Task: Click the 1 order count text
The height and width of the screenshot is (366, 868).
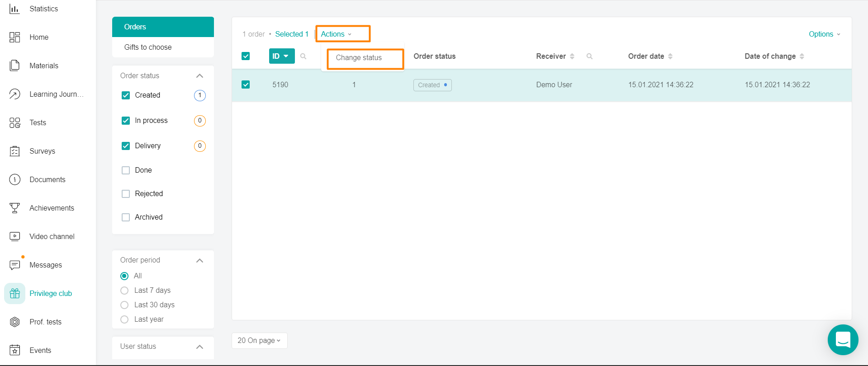Action: pos(253,34)
